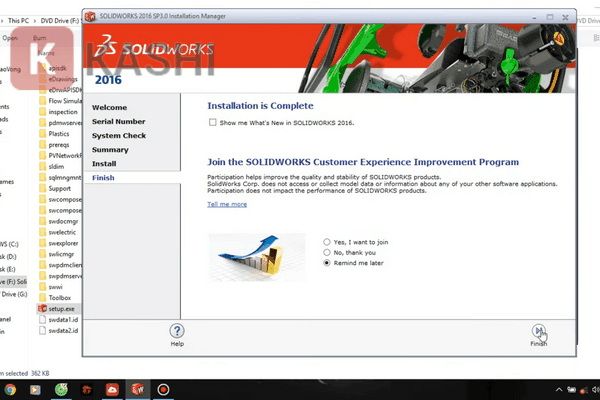Show hidden system tray icons
The width and height of the screenshot is (600, 400).
pyautogui.click(x=559, y=390)
